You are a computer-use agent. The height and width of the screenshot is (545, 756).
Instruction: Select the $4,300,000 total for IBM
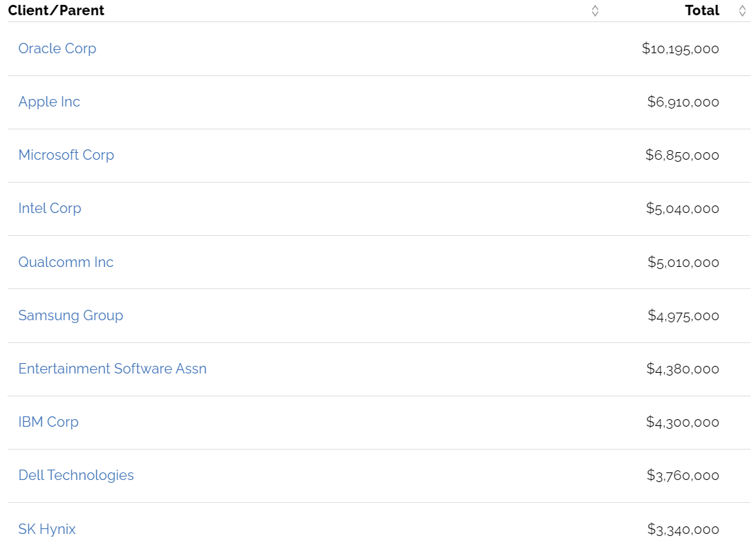click(x=683, y=422)
